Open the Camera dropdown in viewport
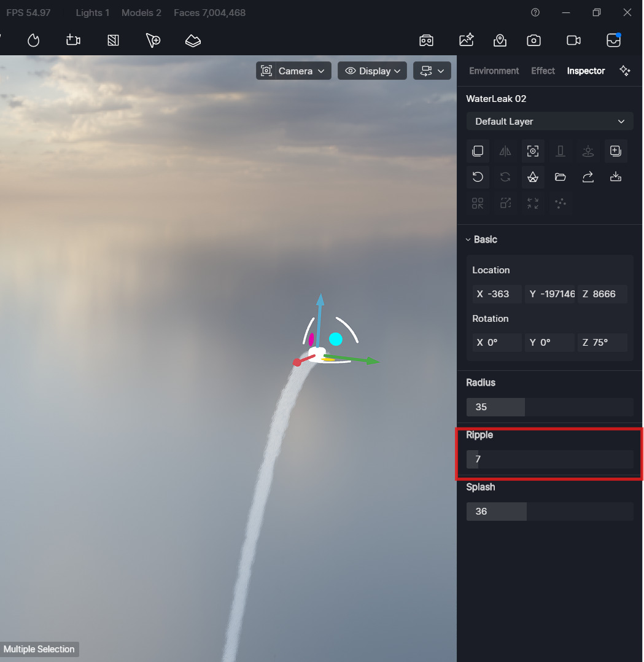Image resolution: width=644 pixels, height=662 pixels. [x=294, y=71]
